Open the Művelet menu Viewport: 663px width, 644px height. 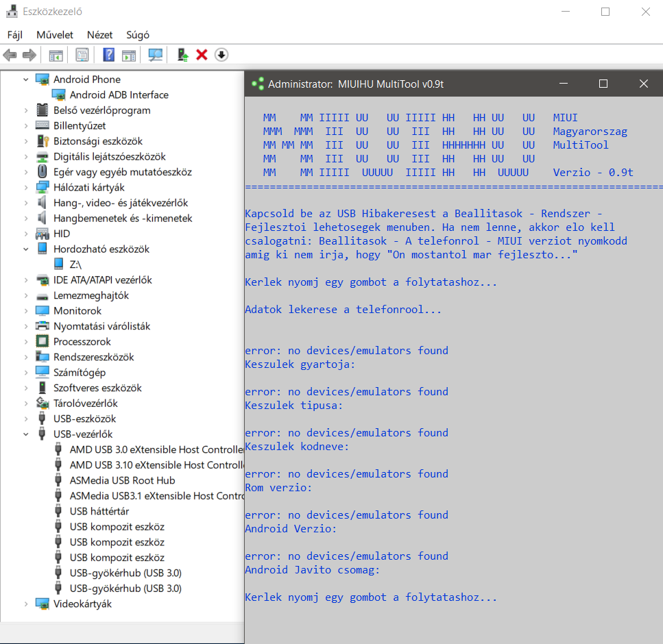[x=55, y=35]
